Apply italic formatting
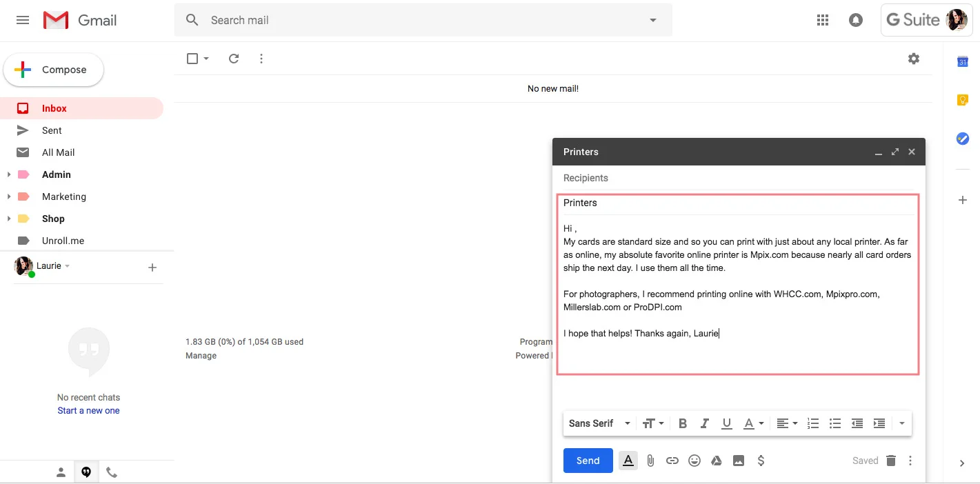Image resolution: width=980 pixels, height=484 pixels. [705, 423]
